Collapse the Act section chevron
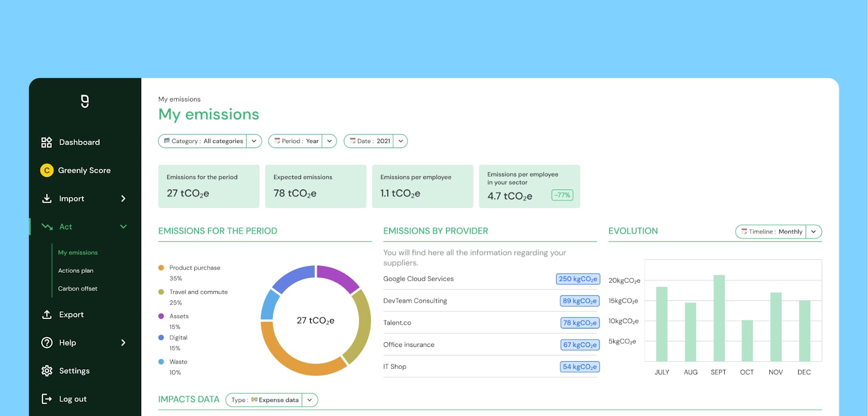868x416 pixels. click(x=123, y=226)
